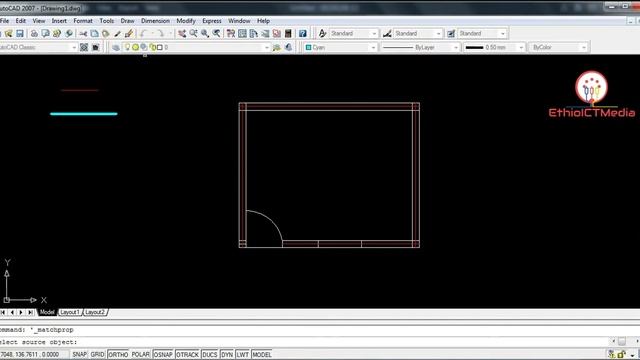Click the Layer Previous icon
640x360 pixels.
click(x=289, y=47)
